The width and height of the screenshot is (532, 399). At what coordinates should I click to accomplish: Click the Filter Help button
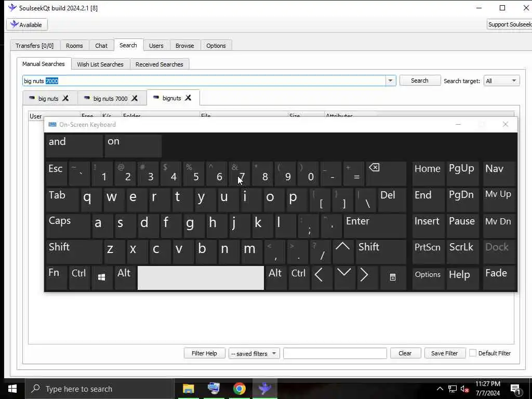pyautogui.click(x=204, y=353)
